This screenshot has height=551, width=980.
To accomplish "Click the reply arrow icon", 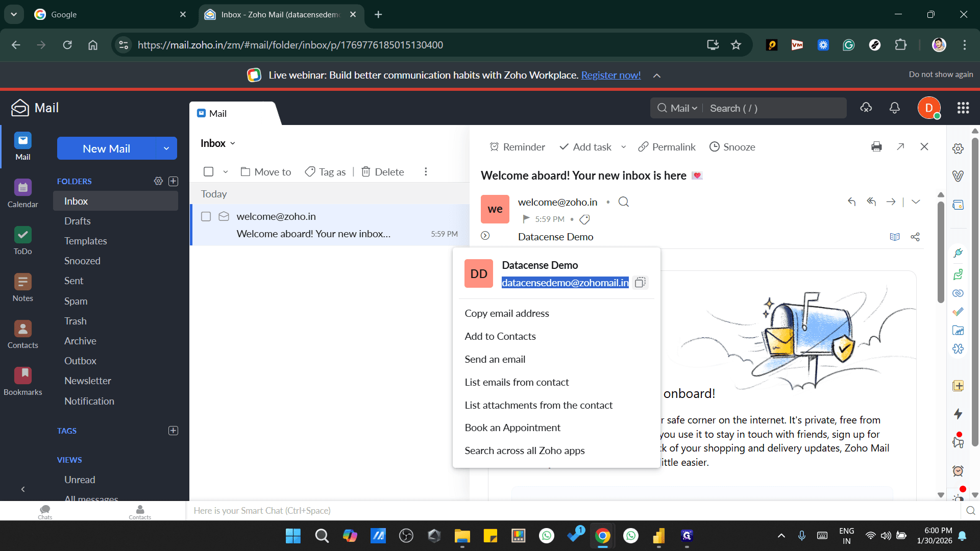I will [x=851, y=202].
